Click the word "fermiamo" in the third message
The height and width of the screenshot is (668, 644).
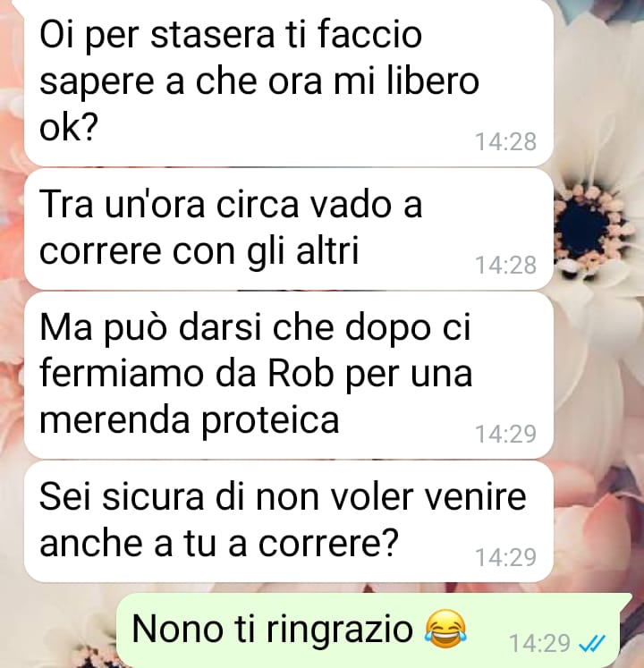pyautogui.click(x=122, y=374)
